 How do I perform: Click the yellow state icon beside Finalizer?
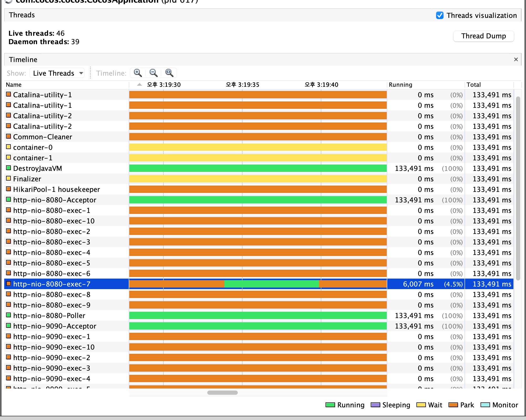(x=8, y=178)
